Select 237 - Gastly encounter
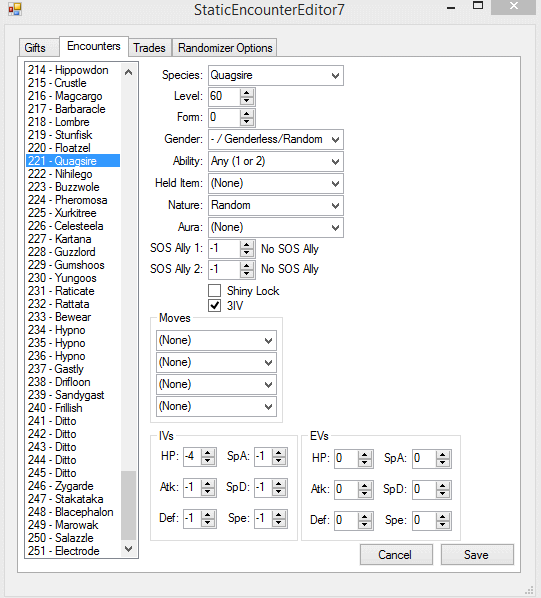The width and height of the screenshot is (541, 598). [x=73, y=369]
